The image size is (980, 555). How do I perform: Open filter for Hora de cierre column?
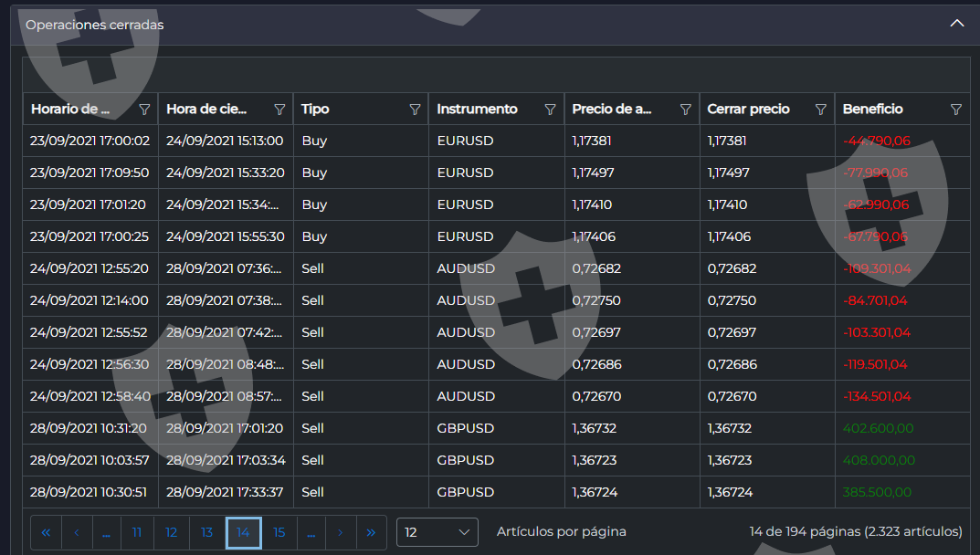click(279, 110)
